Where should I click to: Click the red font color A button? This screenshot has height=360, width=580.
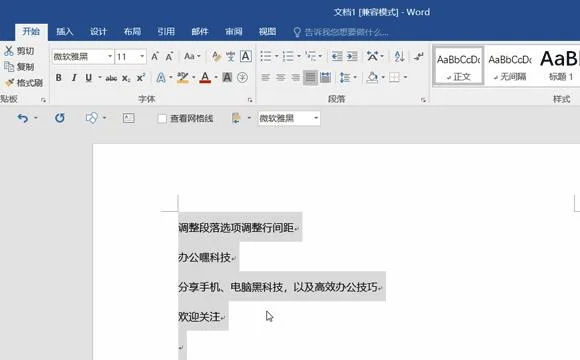click(205, 78)
